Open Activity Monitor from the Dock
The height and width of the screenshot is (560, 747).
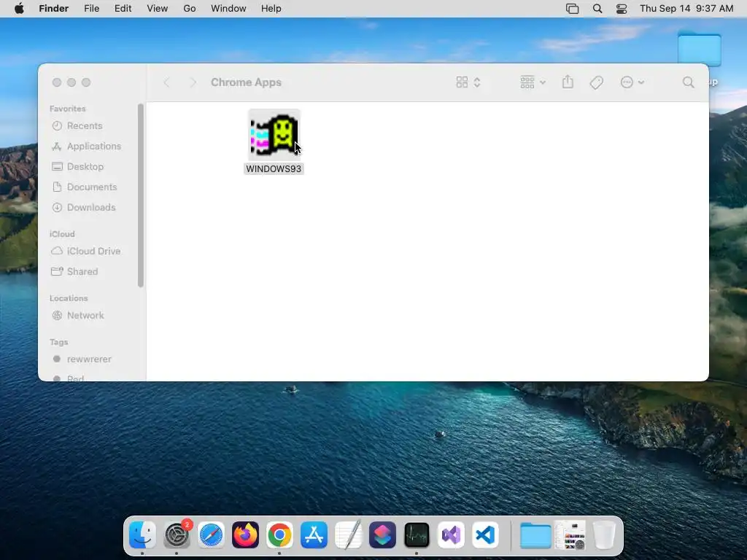(417, 534)
